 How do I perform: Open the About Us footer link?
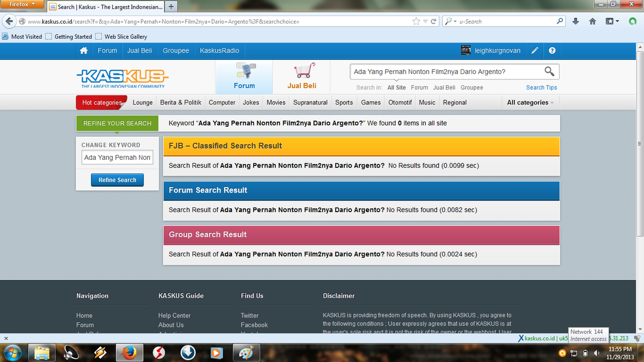tap(171, 325)
